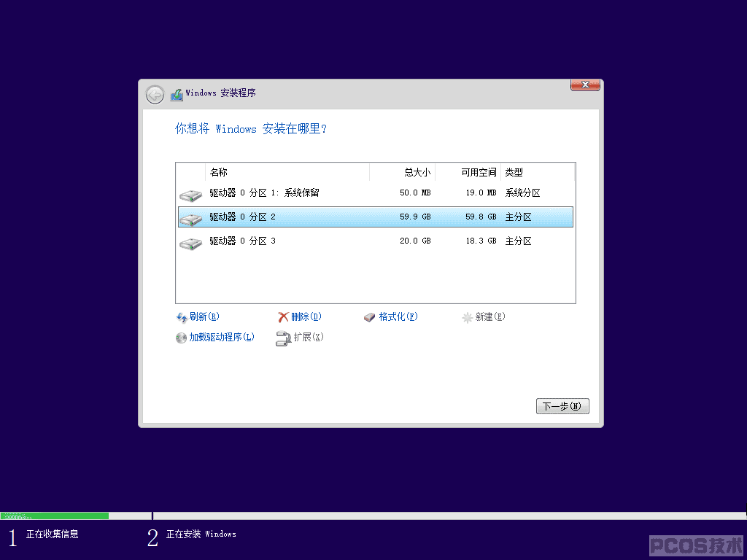Click the 加载驱动程序(L) link
The height and width of the screenshot is (560, 747).
pos(222,337)
